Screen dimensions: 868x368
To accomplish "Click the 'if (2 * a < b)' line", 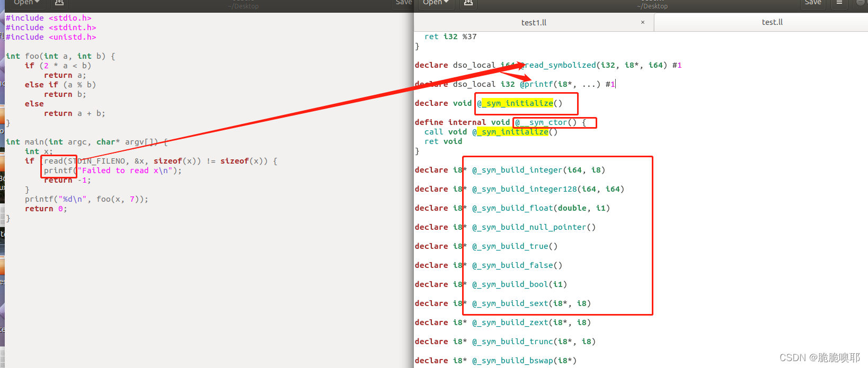I will coord(58,66).
